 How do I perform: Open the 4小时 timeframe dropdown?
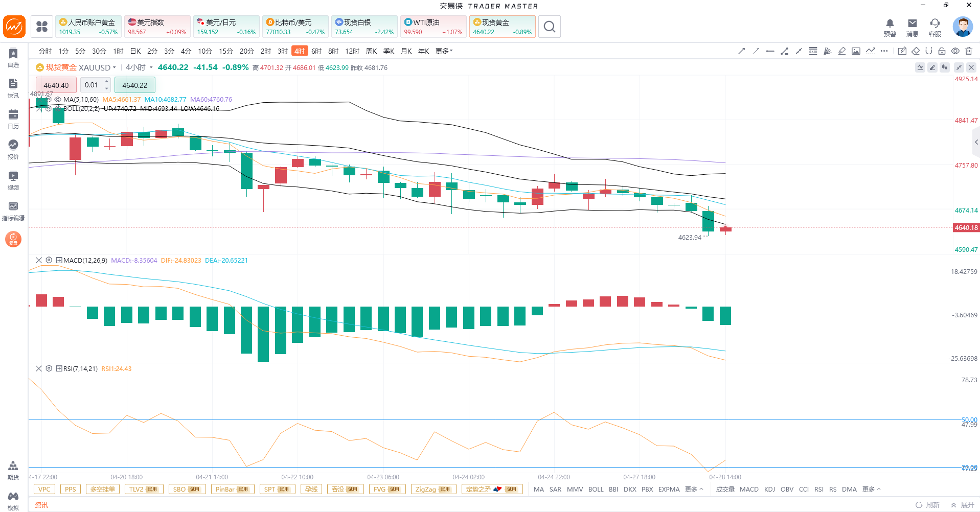(x=151, y=67)
